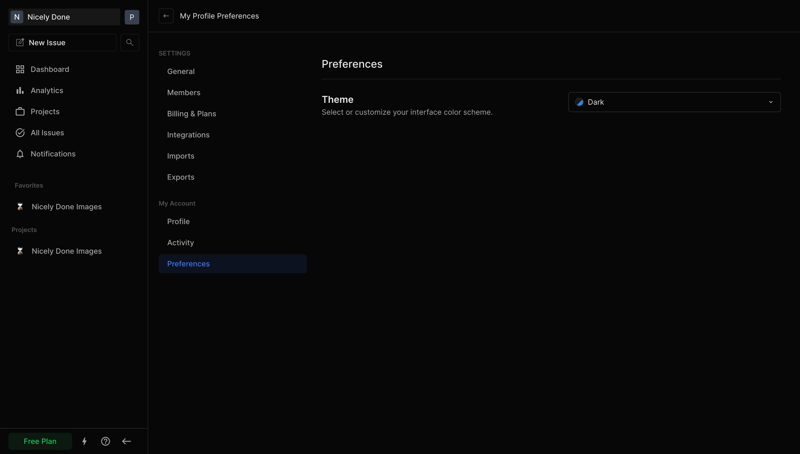Go to Billing & Plans settings

click(191, 114)
